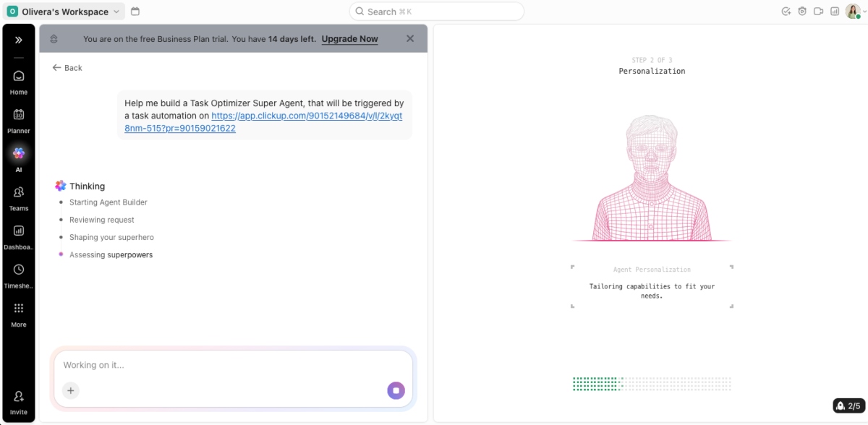868x425 pixels.
Task: Click the Search field in the top bar
Action: coord(436,11)
